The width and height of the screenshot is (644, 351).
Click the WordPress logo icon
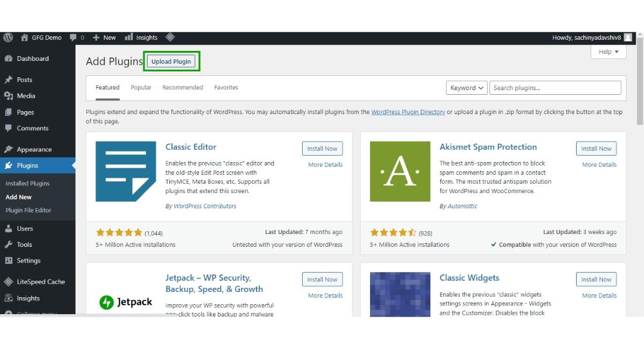(8, 37)
